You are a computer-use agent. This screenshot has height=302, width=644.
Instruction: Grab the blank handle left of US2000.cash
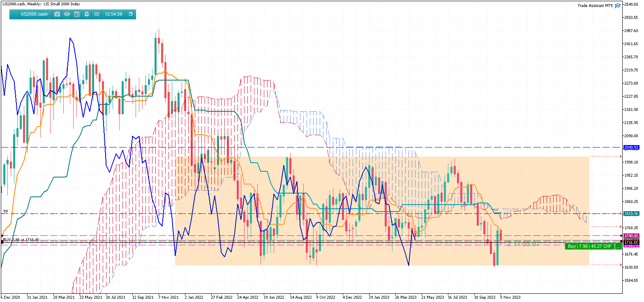[14, 14]
